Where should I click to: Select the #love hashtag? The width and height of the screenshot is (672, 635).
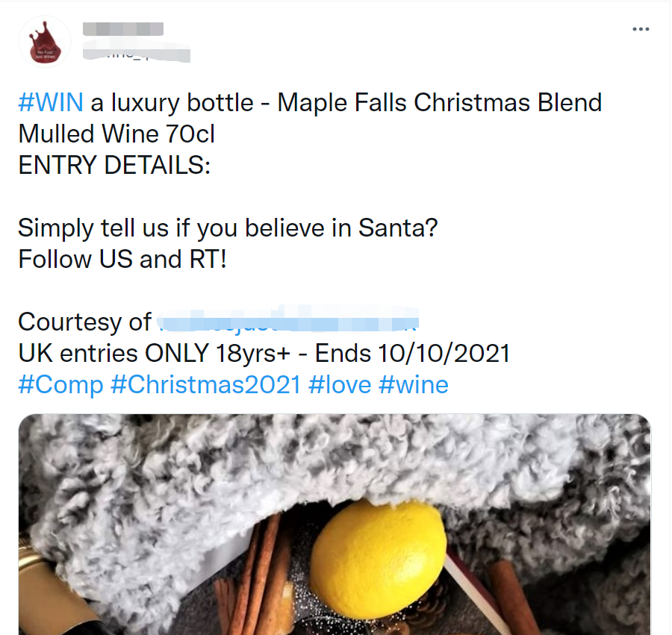pyautogui.click(x=340, y=385)
